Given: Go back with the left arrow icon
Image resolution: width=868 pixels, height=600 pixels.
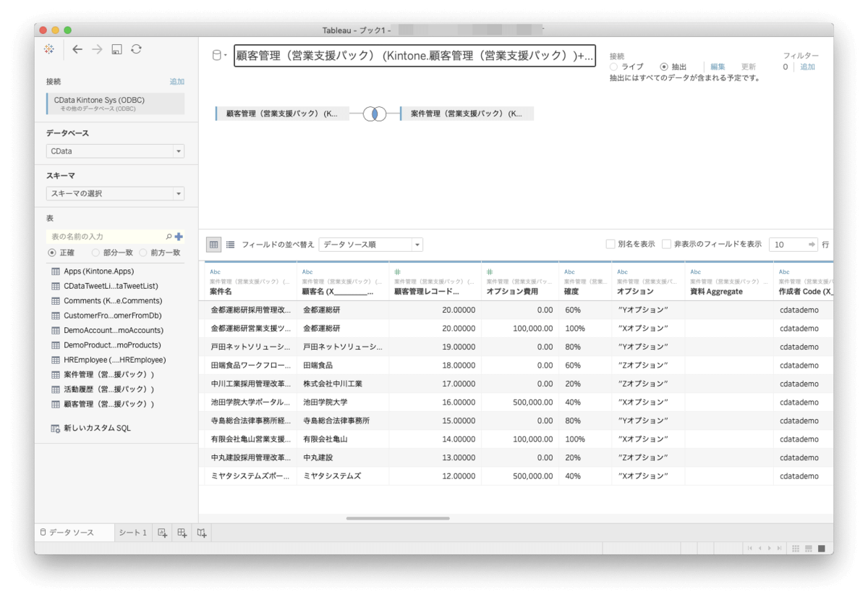Looking at the screenshot, I should click(x=77, y=49).
